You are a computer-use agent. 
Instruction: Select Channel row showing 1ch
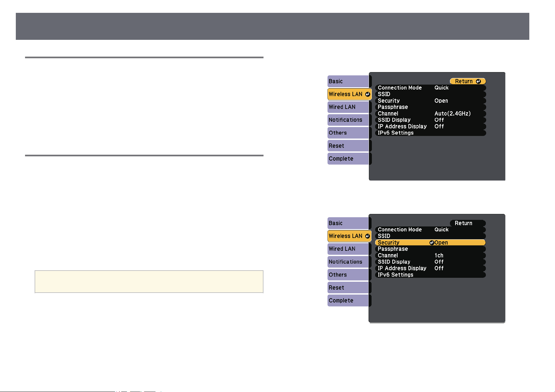(x=430, y=255)
